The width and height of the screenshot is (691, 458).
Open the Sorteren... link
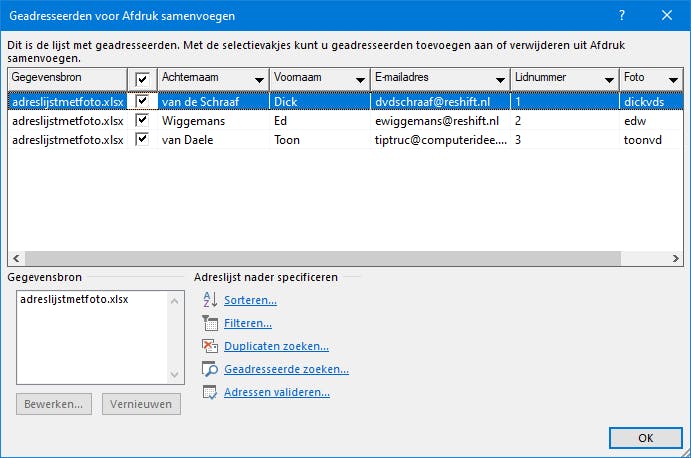pyautogui.click(x=250, y=300)
